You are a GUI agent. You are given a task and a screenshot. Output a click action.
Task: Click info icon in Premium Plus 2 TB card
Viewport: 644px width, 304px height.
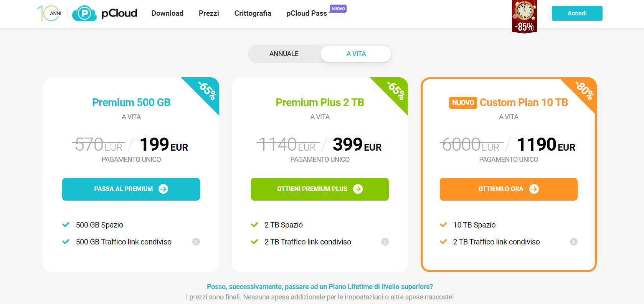[x=385, y=242]
